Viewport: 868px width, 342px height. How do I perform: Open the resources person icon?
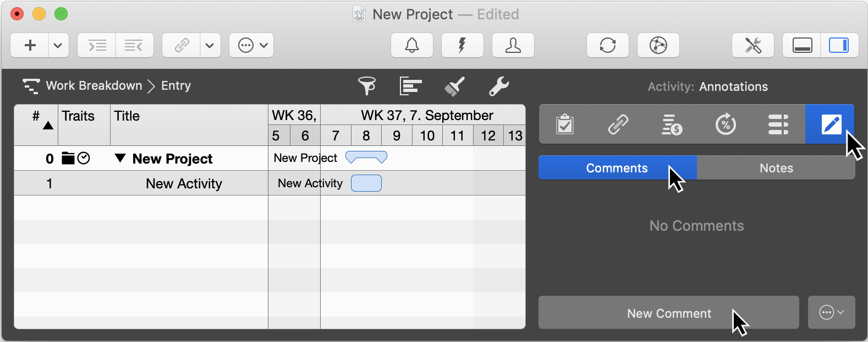point(513,45)
